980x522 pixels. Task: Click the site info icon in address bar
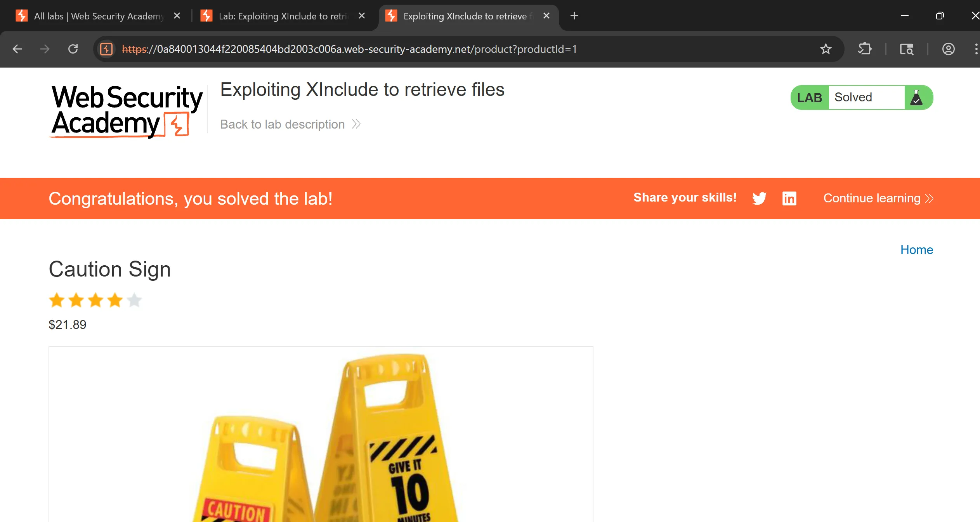[x=106, y=49]
